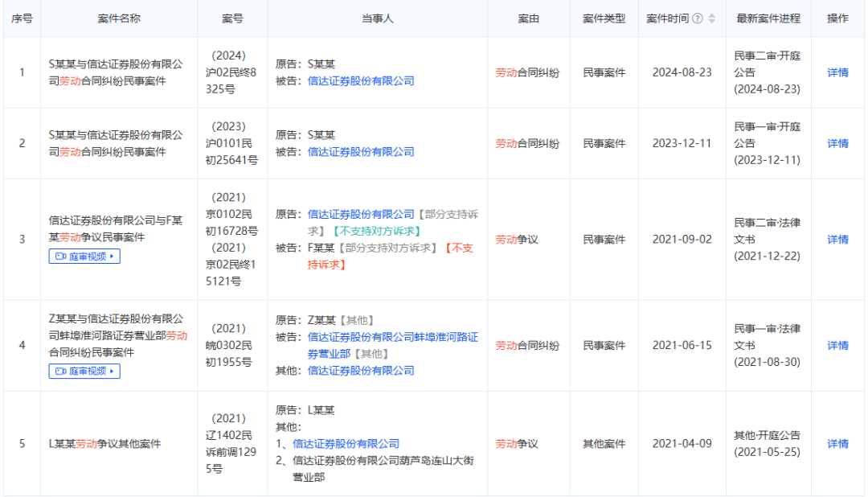Open 详情 for the 2021-04-09 case
Image resolution: width=868 pixels, height=497 pixels.
(x=837, y=444)
